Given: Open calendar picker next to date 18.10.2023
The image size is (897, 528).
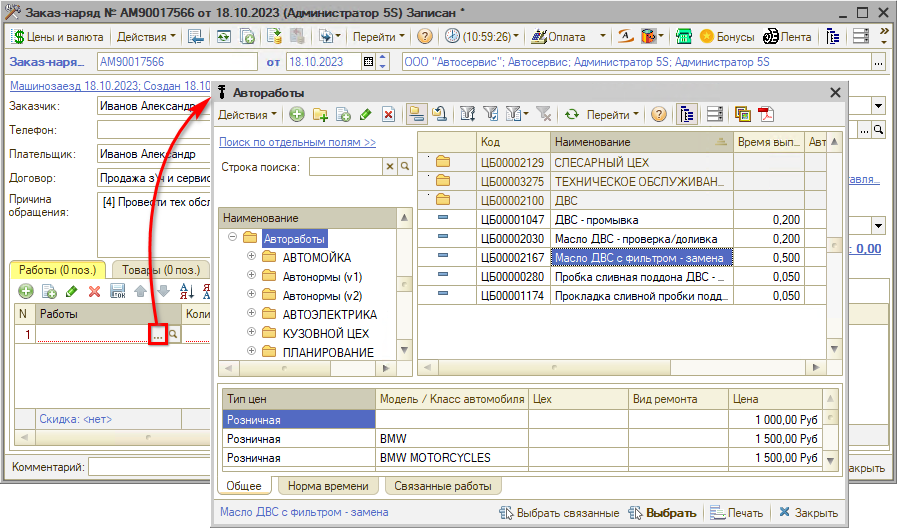Looking at the screenshot, I should click(x=369, y=62).
